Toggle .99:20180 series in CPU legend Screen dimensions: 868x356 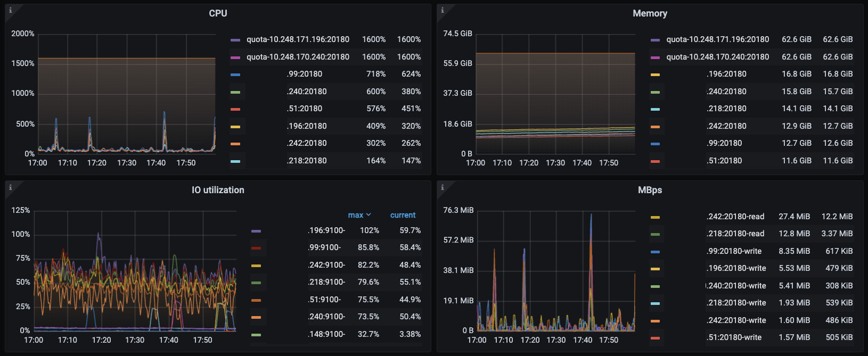(x=304, y=74)
